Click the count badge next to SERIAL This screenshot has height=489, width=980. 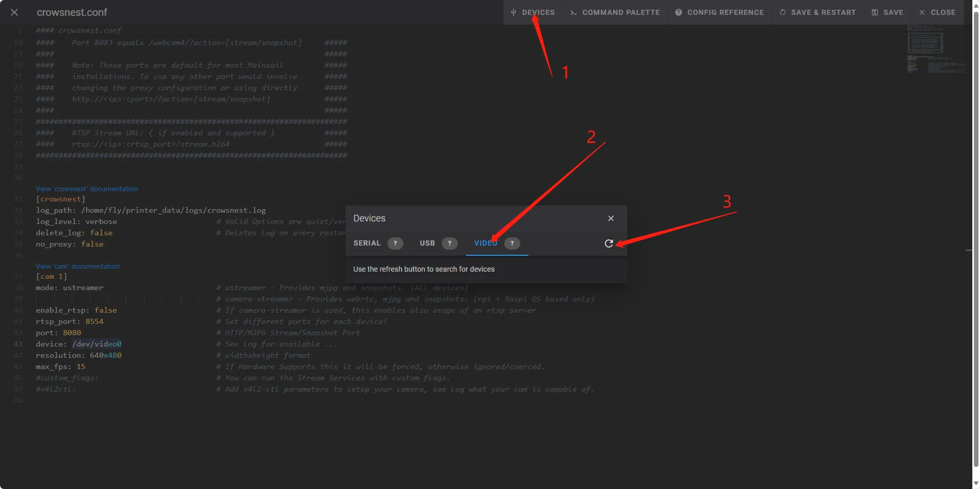coord(395,243)
